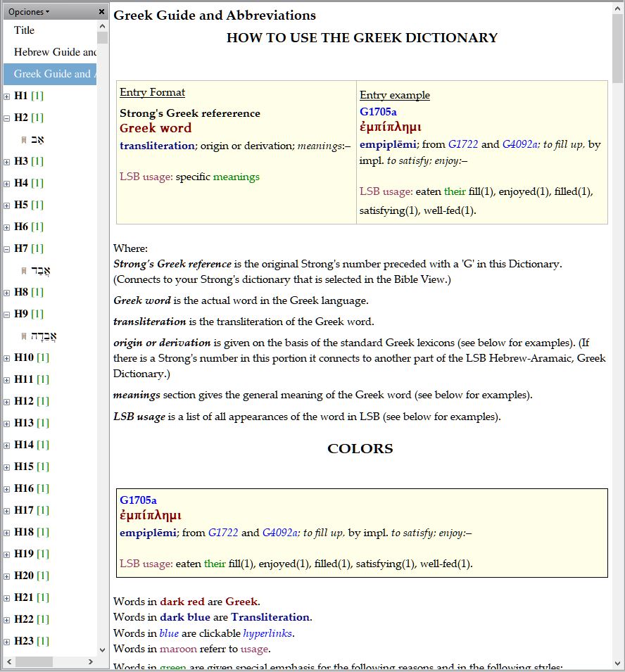Select the H21 topic label

click(x=24, y=597)
